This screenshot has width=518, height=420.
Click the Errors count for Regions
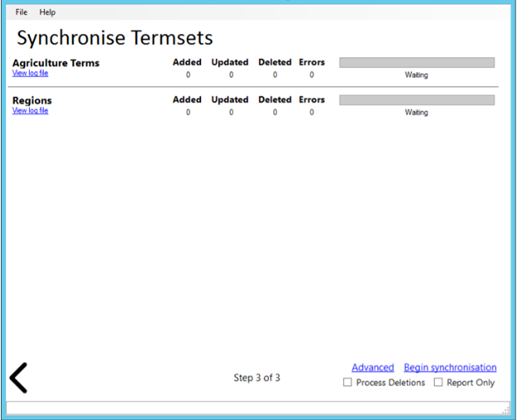click(312, 113)
